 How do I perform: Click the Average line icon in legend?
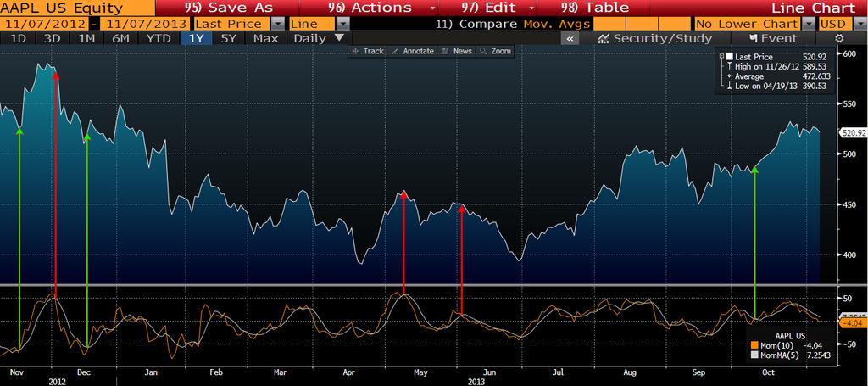(729, 76)
